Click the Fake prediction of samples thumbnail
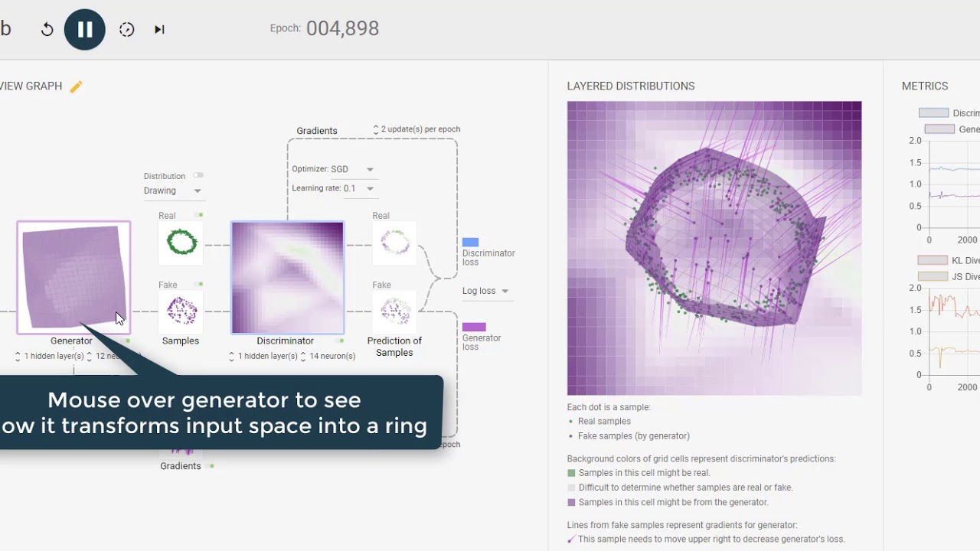 pos(395,311)
